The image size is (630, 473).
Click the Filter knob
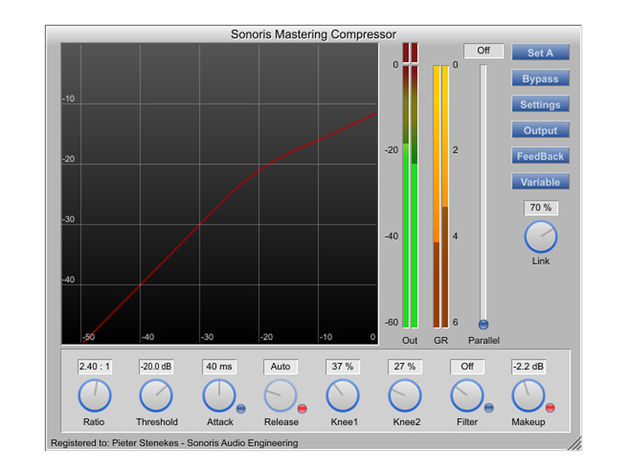467,395
